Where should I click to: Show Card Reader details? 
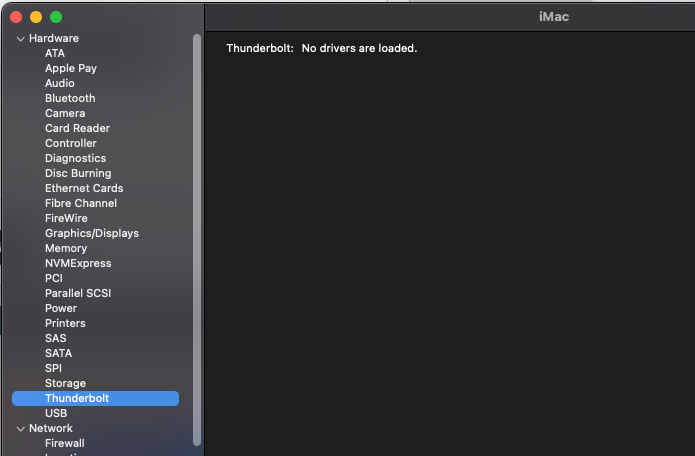[78, 129]
